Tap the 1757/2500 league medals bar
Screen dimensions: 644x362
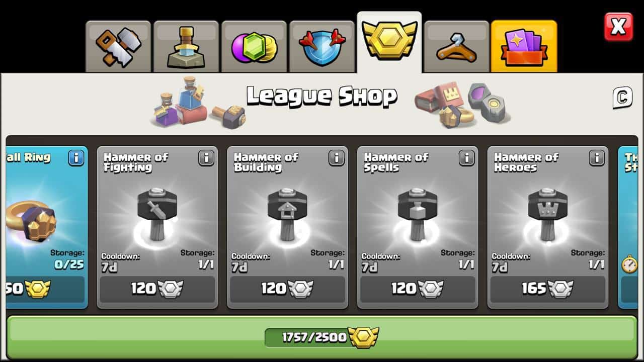(x=322, y=337)
